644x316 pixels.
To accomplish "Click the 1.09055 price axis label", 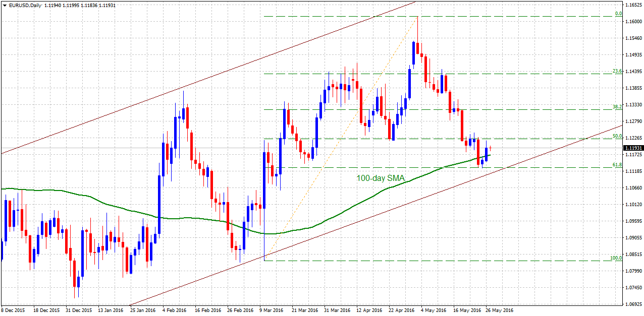I will coord(633,238).
